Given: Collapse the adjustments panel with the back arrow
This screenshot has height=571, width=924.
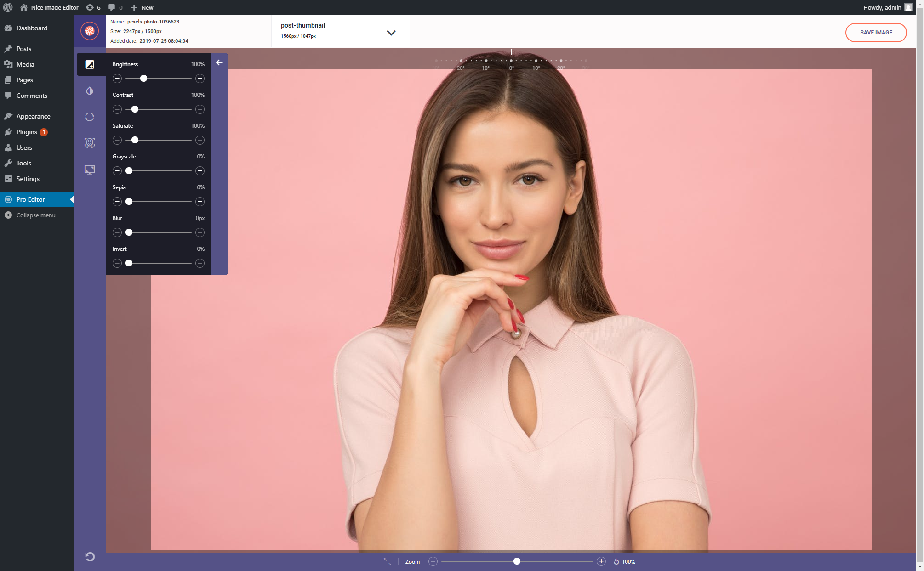Looking at the screenshot, I should pos(219,62).
